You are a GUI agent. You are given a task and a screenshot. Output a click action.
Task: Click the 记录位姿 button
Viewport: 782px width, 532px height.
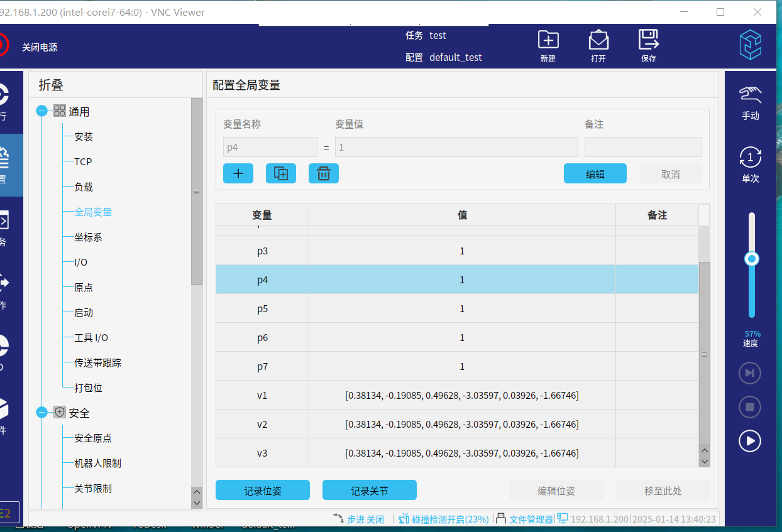262,491
